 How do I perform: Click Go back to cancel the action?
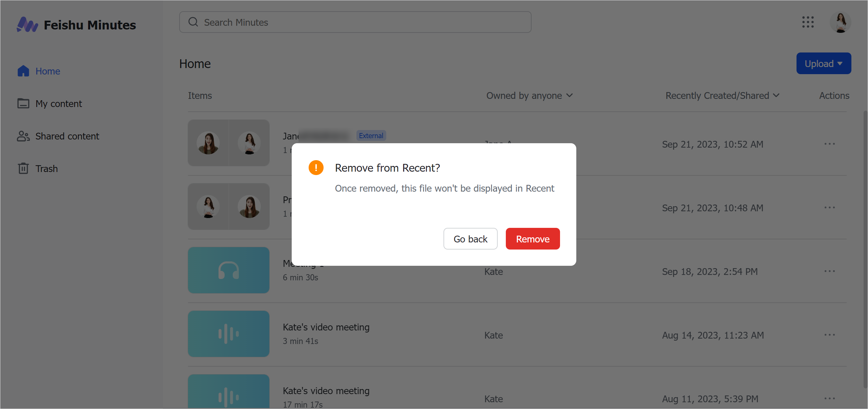click(470, 239)
